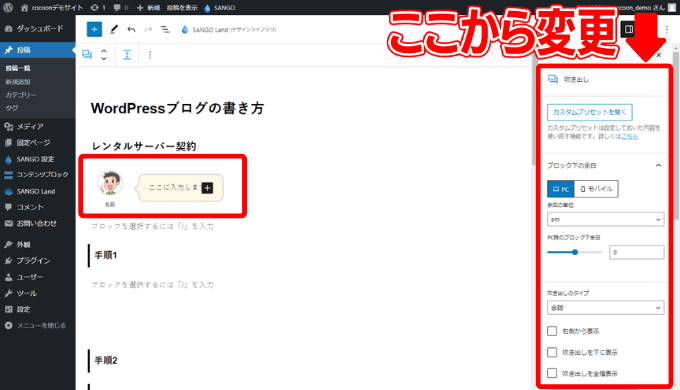Open the block inserter plus button
680x390 pixels.
(94, 29)
